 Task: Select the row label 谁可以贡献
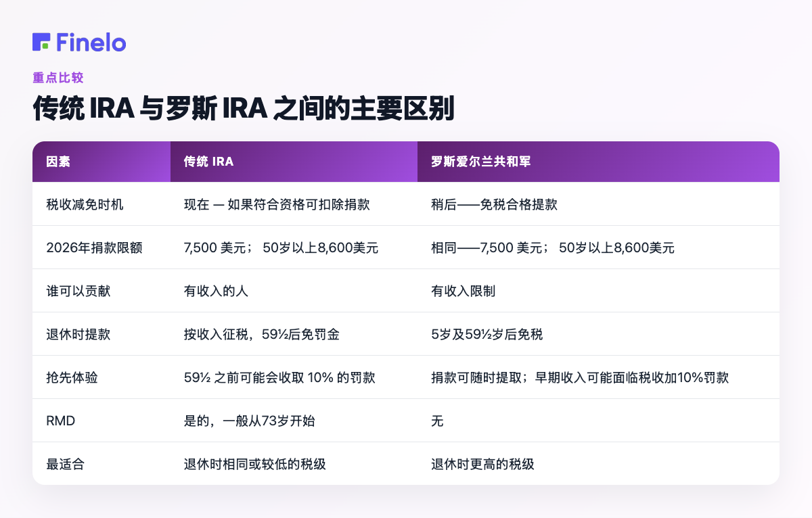[x=78, y=291]
